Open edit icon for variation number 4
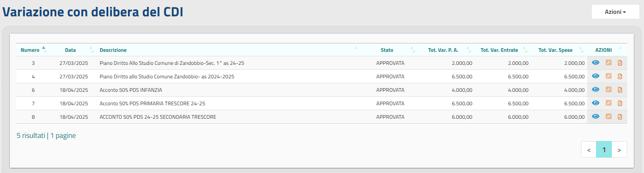The image size is (644, 173). (x=608, y=76)
